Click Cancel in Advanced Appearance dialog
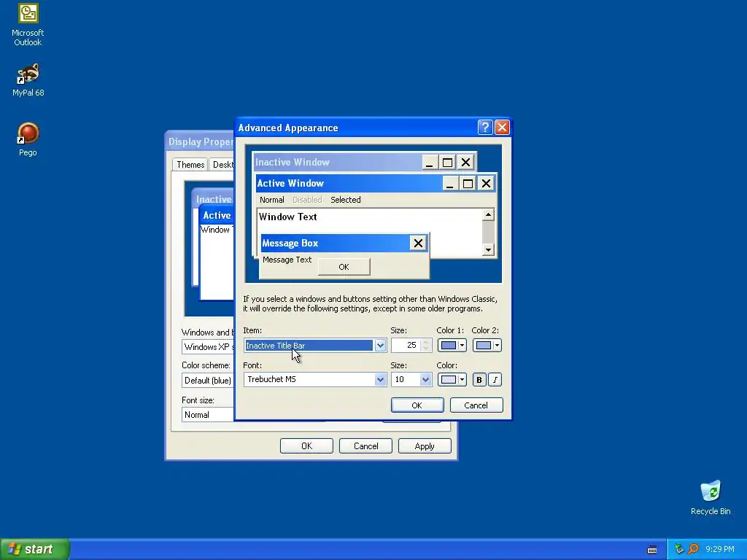 click(476, 405)
